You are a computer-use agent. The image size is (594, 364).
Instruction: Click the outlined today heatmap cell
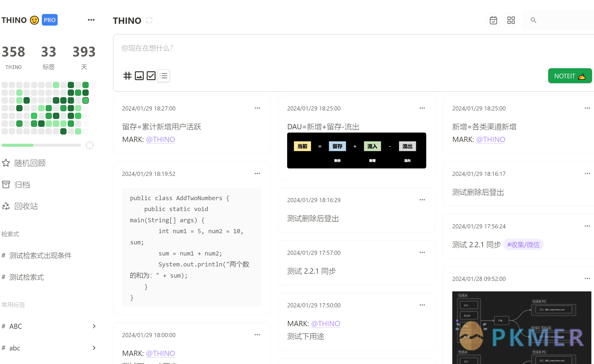click(85, 100)
